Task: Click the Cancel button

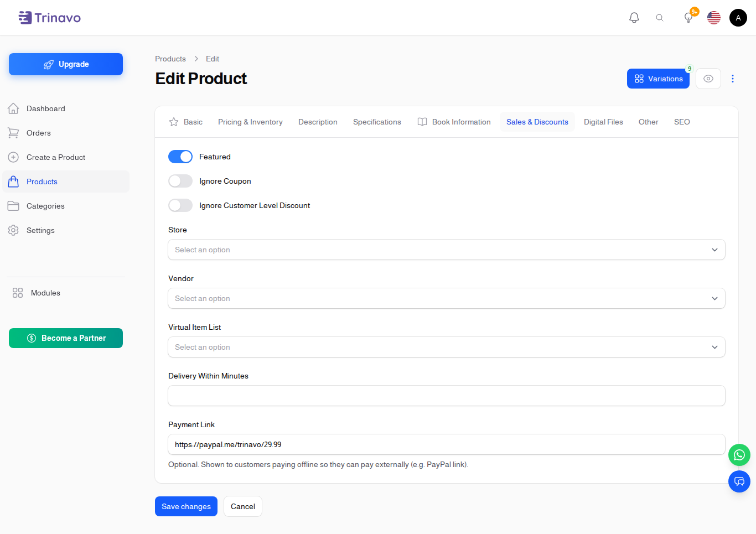Action: point(243,506)
